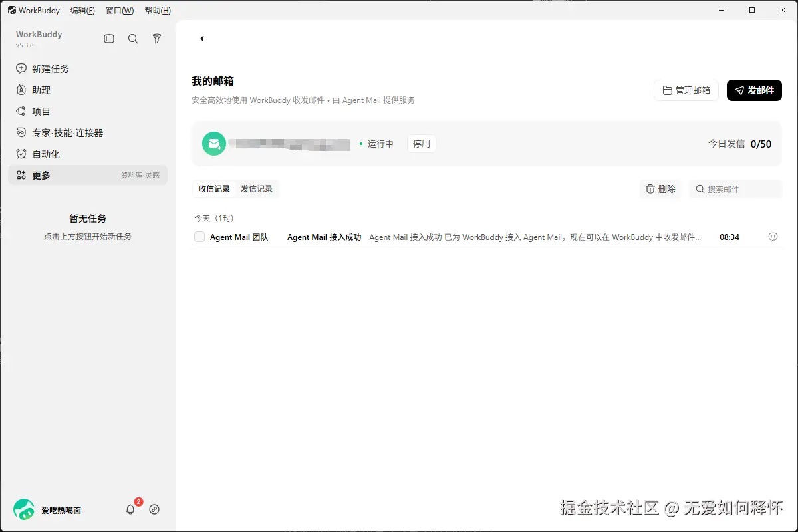Switch to 收信记录 tab
Screen dimensions: 798x532
coord(214,189)
